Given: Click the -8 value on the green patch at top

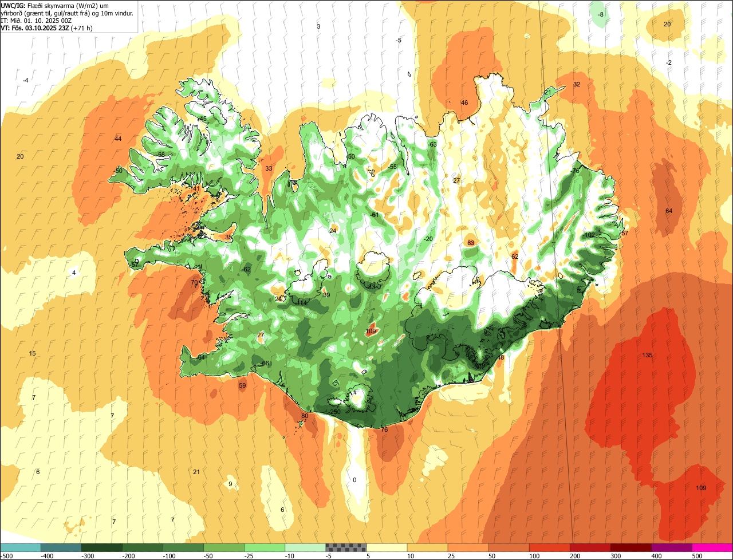Looking at the screenshot, I should pos(600,14).
